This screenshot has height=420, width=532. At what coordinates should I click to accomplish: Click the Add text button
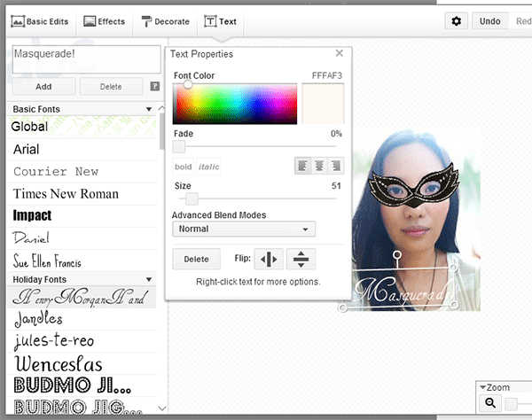coord(43,87)
